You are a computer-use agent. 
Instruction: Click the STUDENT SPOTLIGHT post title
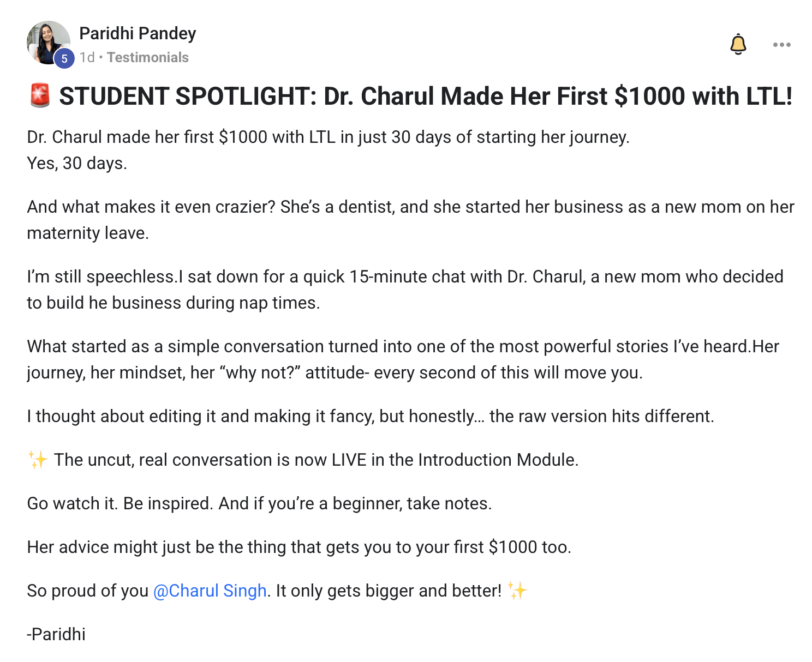pos(426,96)
